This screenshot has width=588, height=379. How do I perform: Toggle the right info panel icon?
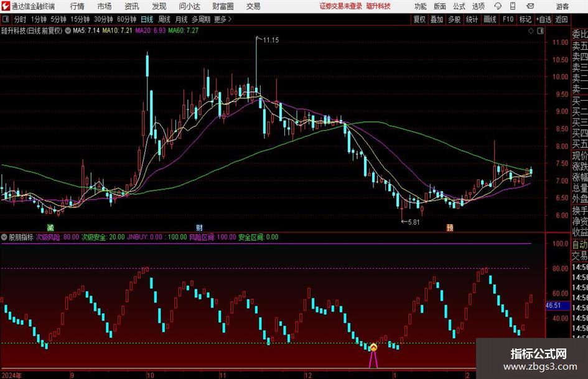click(x=540, y=31)
